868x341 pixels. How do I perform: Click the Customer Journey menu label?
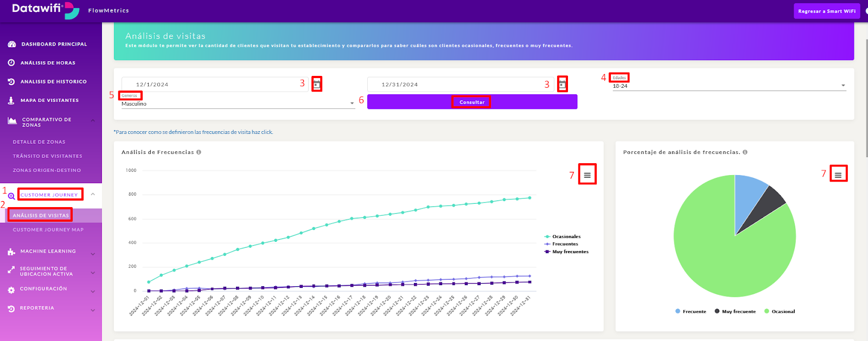click(49, 195)
